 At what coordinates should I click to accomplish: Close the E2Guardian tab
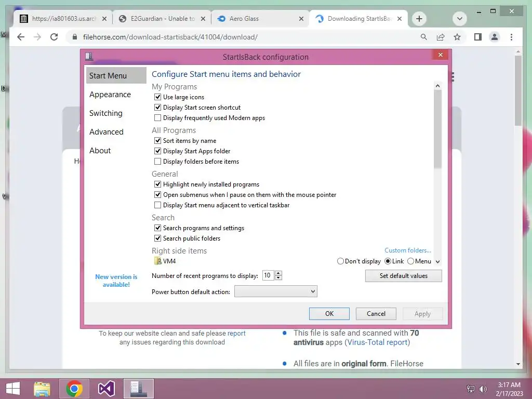(203, 19)
